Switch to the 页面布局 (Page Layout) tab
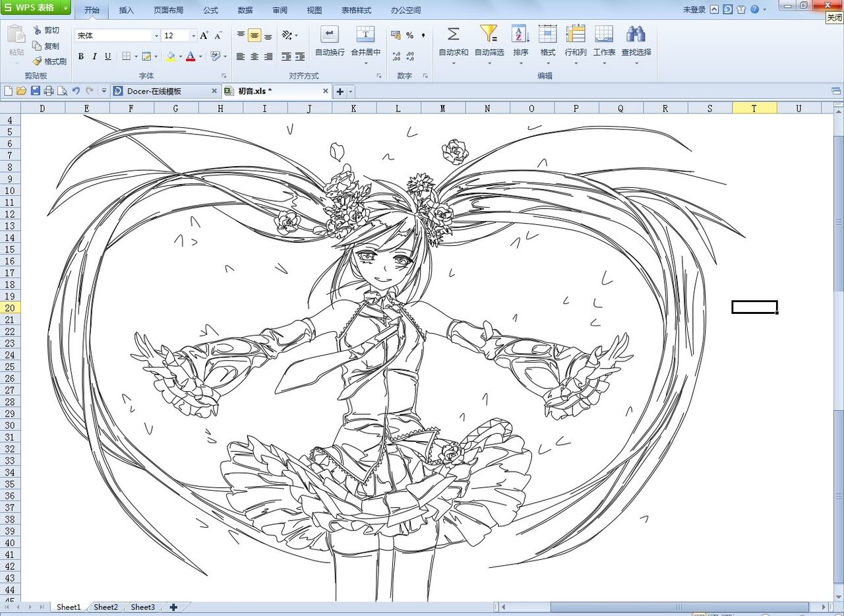This screenshot has height=616, width=844. pyautogui.click(x=169, y=11)
